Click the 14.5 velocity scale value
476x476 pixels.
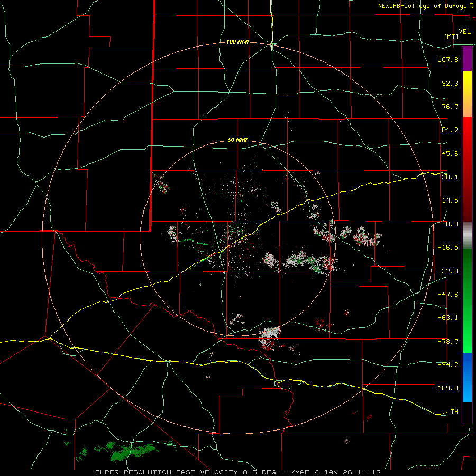(x=450, y=200)
